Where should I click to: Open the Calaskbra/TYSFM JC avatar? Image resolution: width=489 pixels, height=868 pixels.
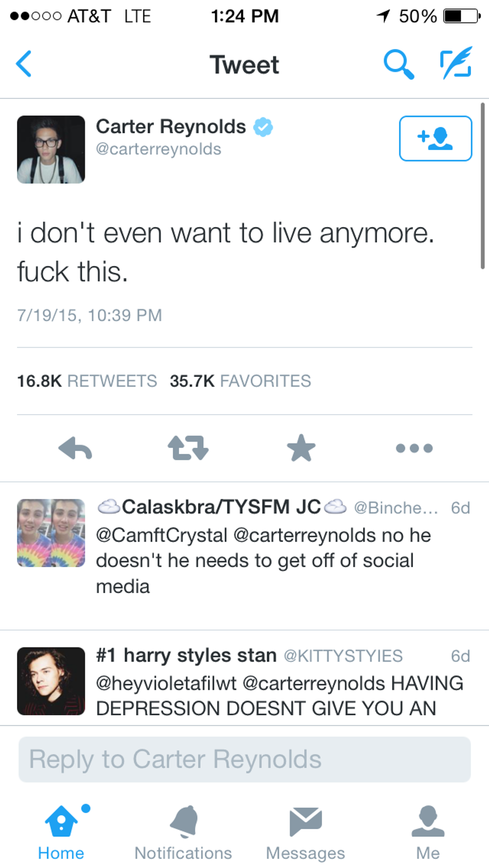[x=51, y=533]
